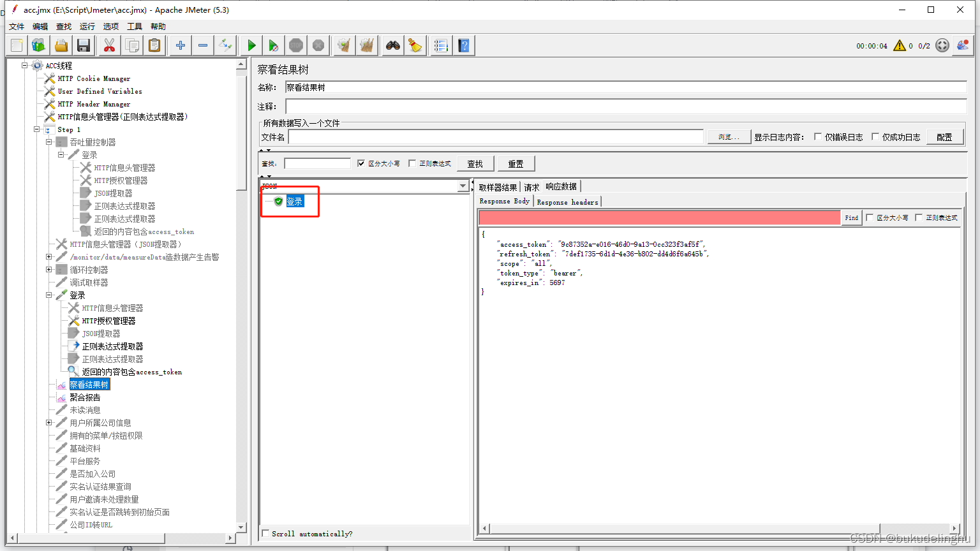Image resolution: width=980 pixels, height=551 pixels.
Task: Switch to Response headers tab
Action: point(568,202)
